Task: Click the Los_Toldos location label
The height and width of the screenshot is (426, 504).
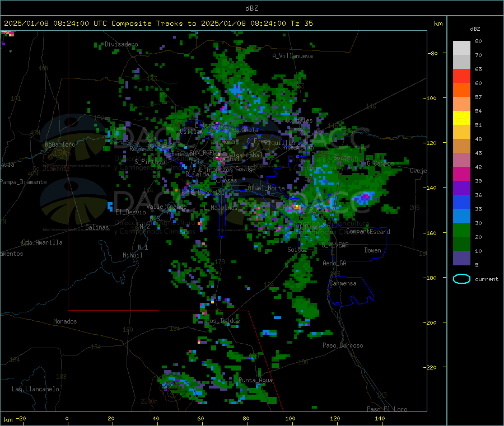Action: point(223,321)
